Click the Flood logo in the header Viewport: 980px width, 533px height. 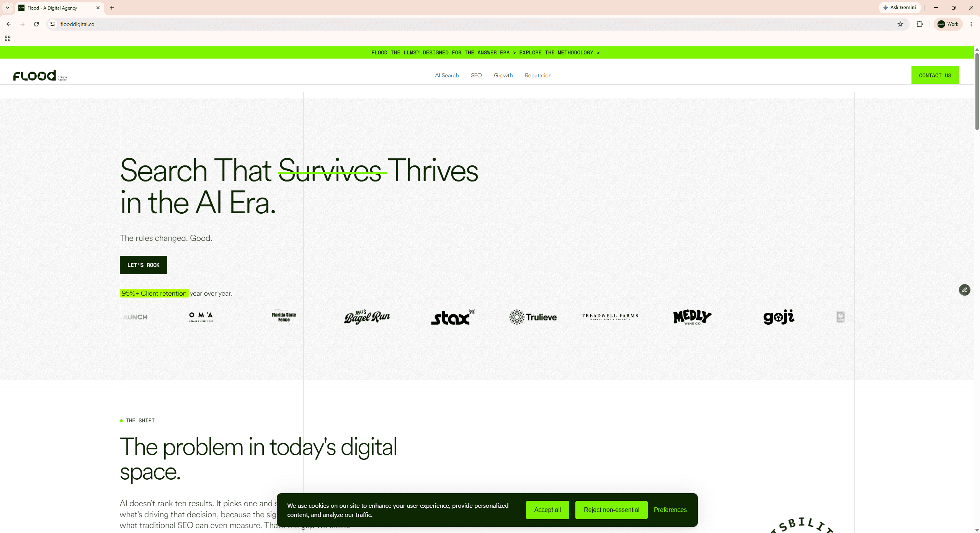(x=40, y=75)
